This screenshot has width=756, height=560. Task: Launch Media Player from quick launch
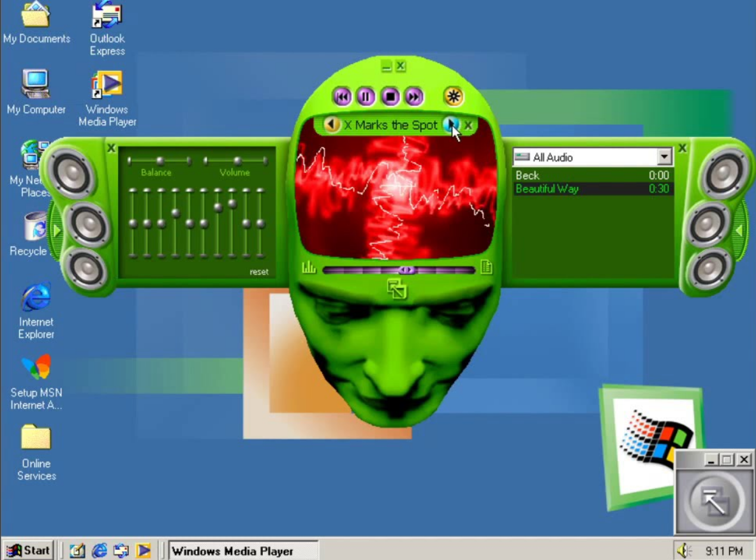pyautogui.click(x=143, y=550)
